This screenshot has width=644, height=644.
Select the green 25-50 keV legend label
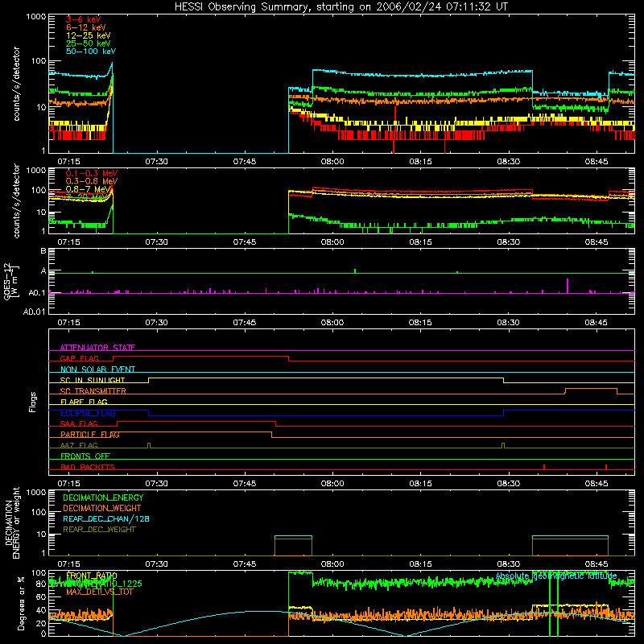coord(89,43)
